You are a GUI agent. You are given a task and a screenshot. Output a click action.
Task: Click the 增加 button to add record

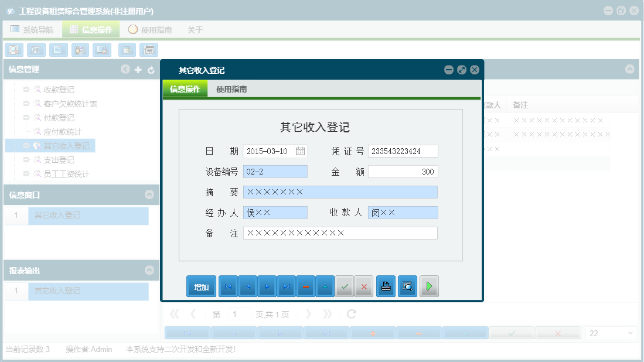201,286
